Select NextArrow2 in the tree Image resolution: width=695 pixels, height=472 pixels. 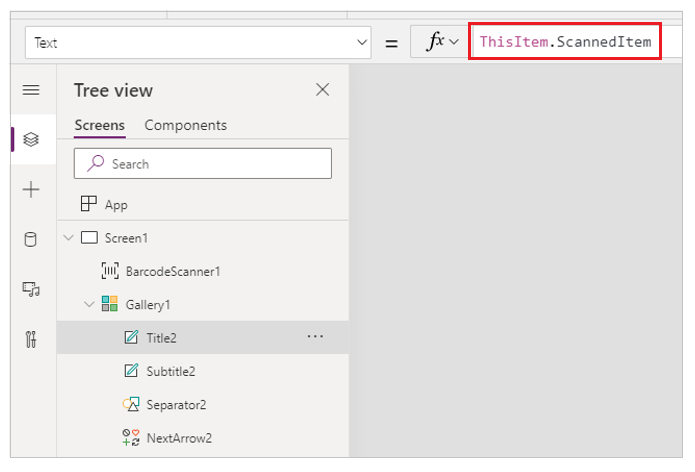click(x=203, y=438)
